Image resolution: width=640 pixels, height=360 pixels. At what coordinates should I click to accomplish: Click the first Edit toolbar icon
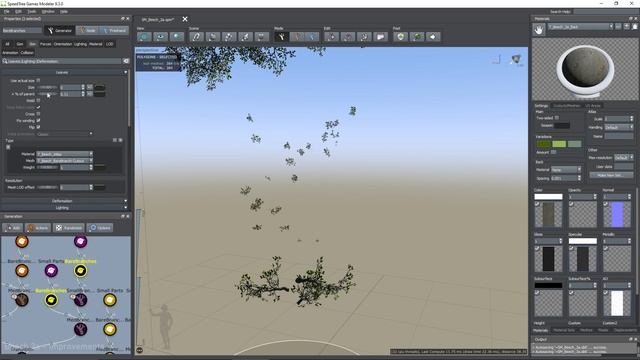(x=331, y=37)
